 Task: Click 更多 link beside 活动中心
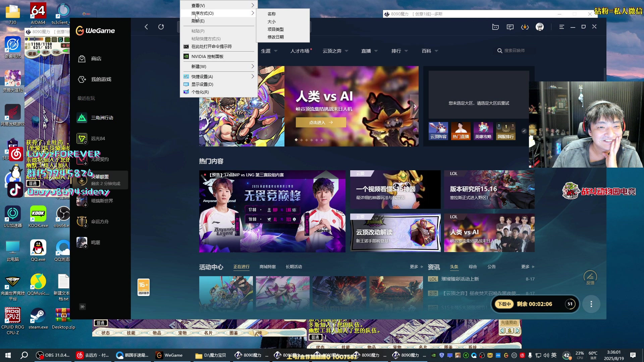coord(416,267)
